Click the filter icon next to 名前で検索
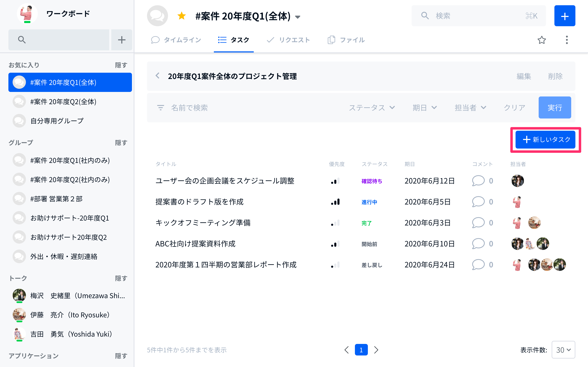Screen dimensions: 588x367 point(160,107)
